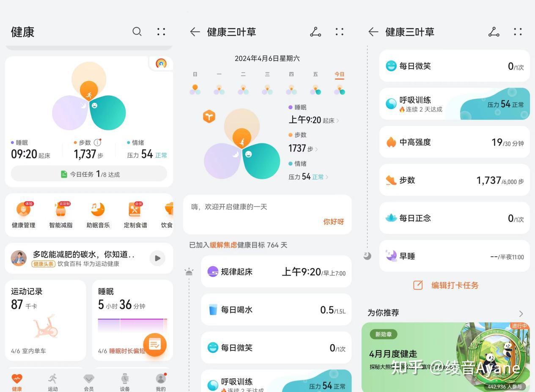Screen dimensions: 535x392
Task: Open the four-dot more menu on 健康 page
Action: click(x=161, y=32)
